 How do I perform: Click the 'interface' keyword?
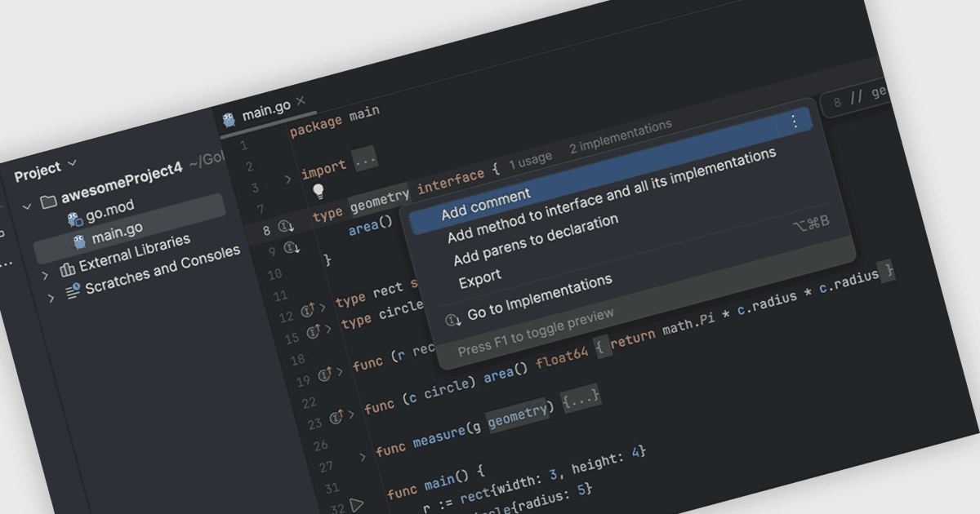click(451, 181)
